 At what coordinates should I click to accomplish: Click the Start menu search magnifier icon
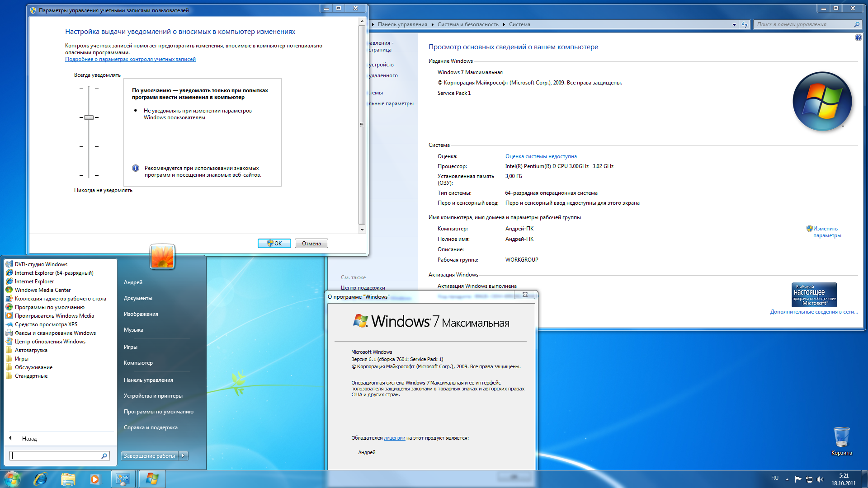tap(104, 456)
